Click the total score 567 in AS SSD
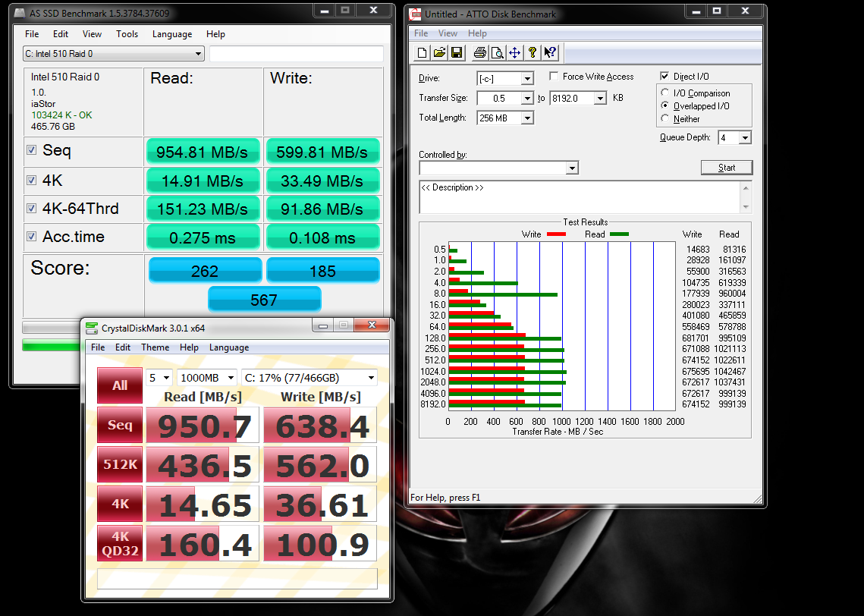Viewport: 864px width, 616px height. tap(264, 300)
